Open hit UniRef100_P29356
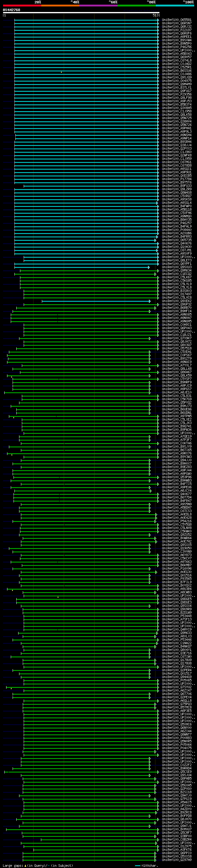 177,94
